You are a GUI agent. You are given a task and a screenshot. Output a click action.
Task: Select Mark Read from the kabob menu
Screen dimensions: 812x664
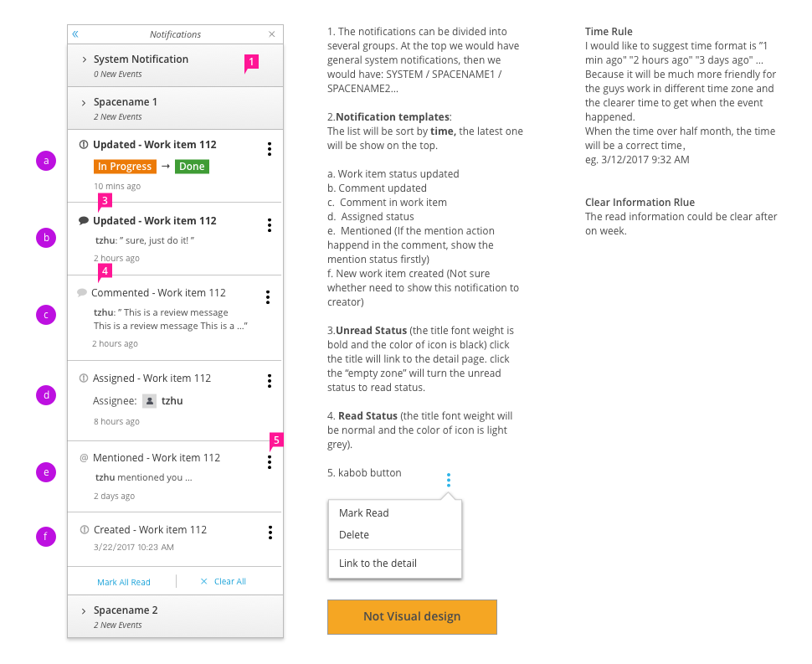click(363, 512)
